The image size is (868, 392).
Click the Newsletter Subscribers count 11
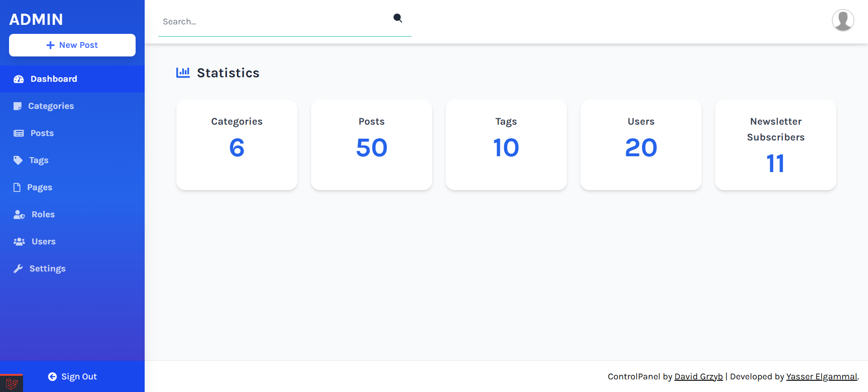pyautogui.click(x=776, y=163)
